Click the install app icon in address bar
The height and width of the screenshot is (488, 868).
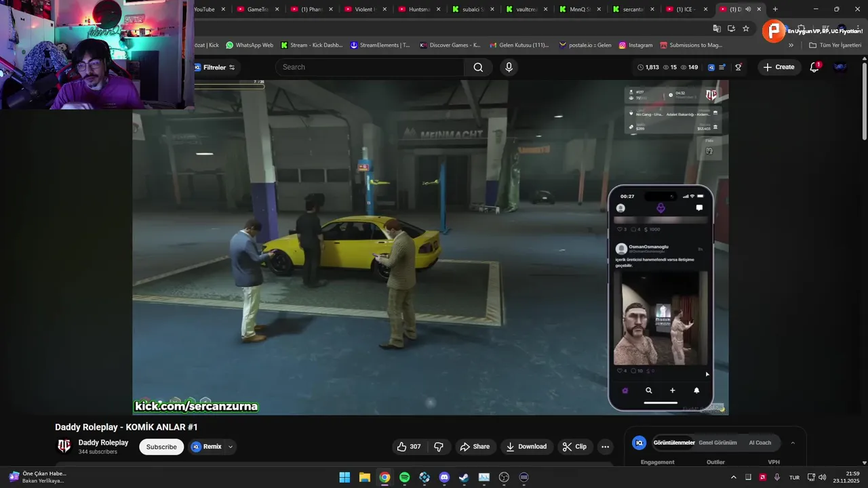coord(731,28)
